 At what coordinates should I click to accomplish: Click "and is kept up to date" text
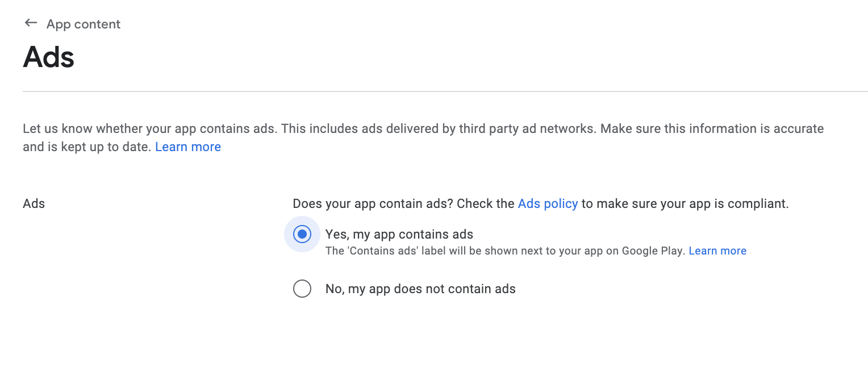click(86, 147)
